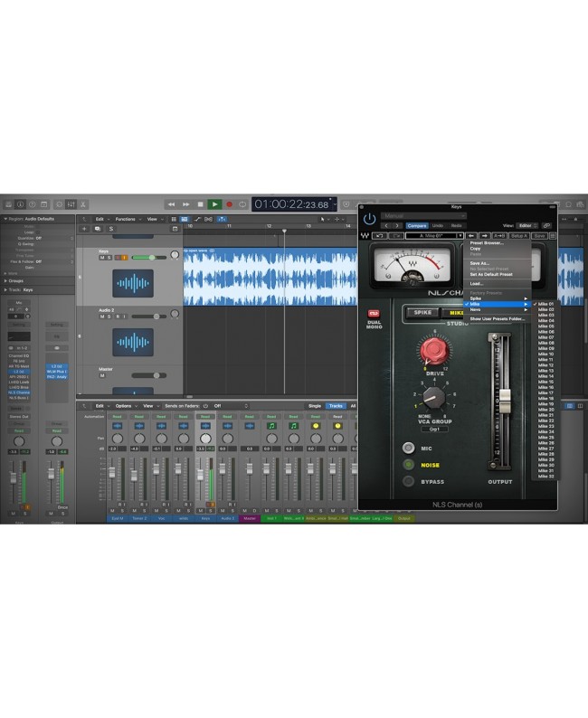Solo the Keys track in the track header

[109, 258]
